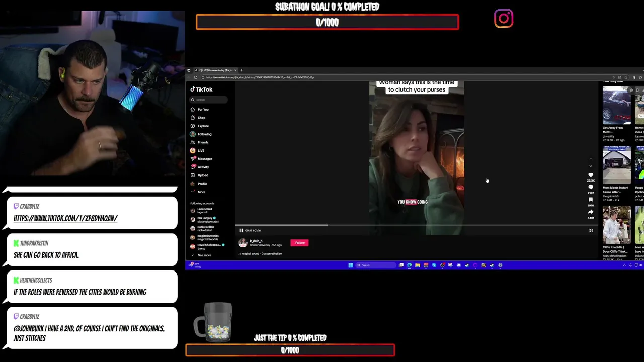Viewport: 644px width, 362px height.
Task: Close the ConservativeKay browser tab
Action: pos(234,70)
